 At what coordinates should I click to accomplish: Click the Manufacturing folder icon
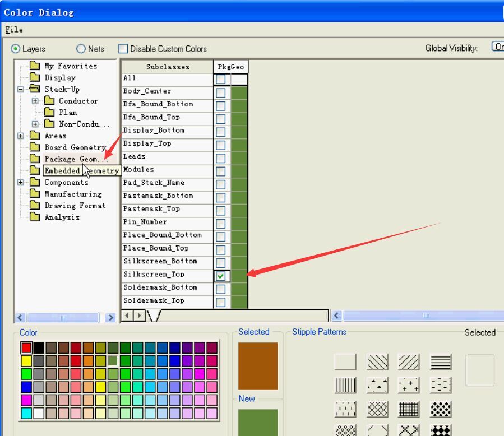pos(35,193)
